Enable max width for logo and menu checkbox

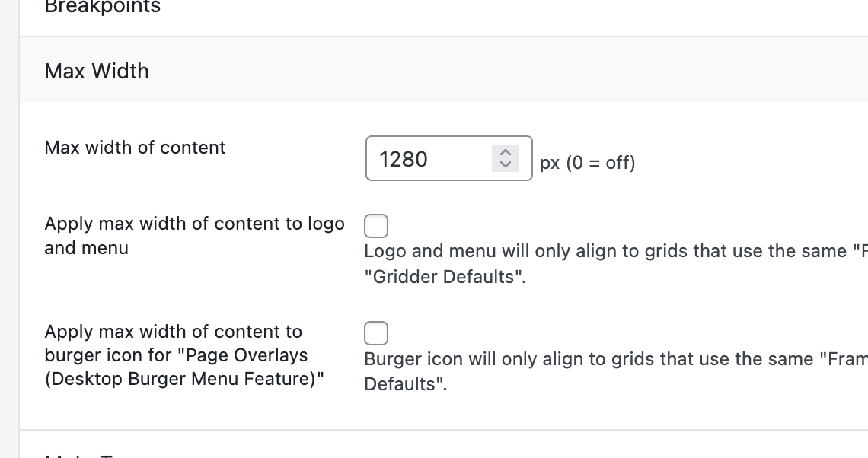376,226
